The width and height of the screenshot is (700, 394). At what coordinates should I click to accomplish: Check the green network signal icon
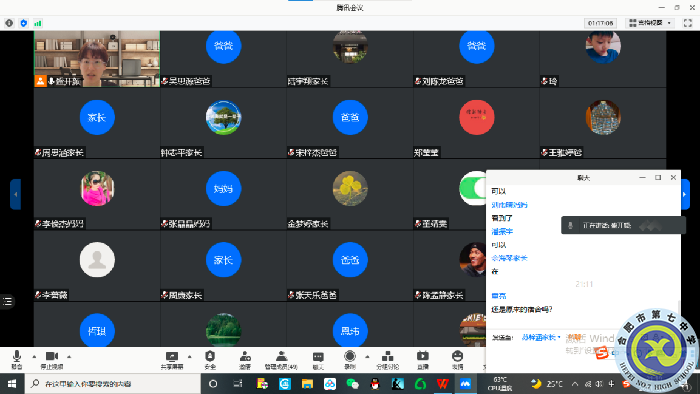pyautogui.click(x=38, y=23)
